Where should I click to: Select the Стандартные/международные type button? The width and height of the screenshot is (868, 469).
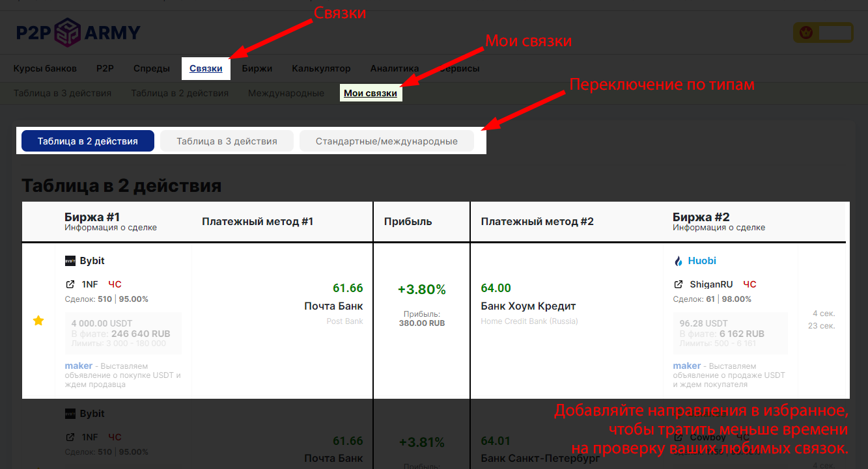387,141
